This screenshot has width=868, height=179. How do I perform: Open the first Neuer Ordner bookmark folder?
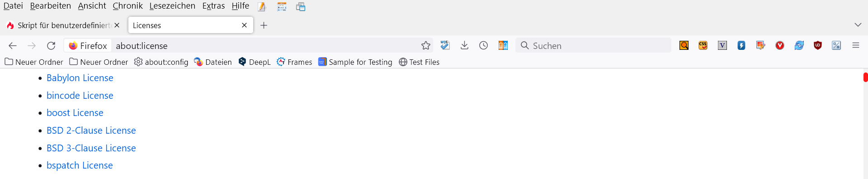[x=34, y=62]
